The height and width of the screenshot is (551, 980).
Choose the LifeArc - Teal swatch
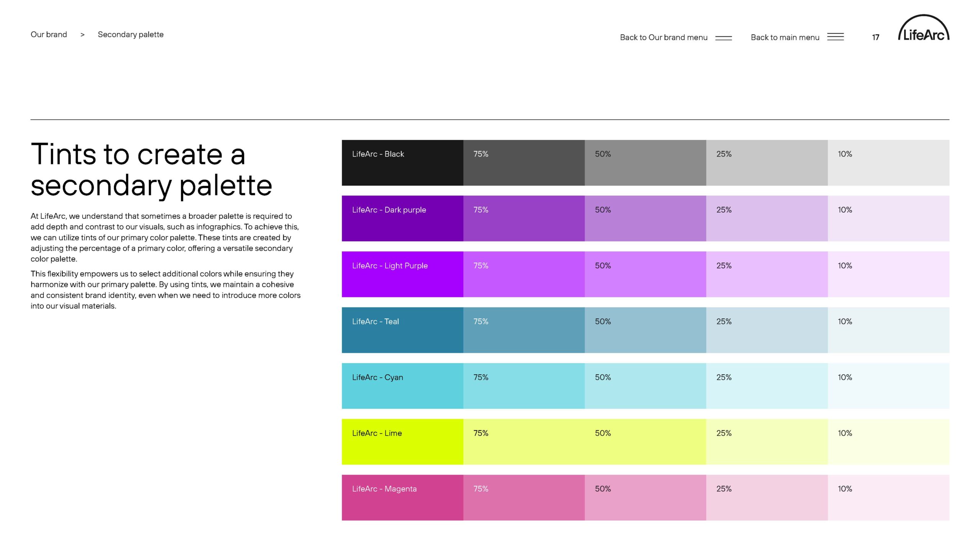[x=402, y=330]
